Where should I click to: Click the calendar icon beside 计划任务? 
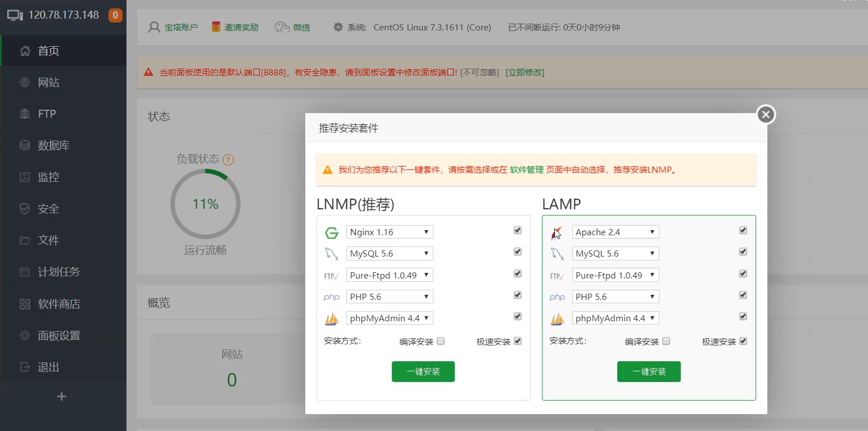(25, 272)
